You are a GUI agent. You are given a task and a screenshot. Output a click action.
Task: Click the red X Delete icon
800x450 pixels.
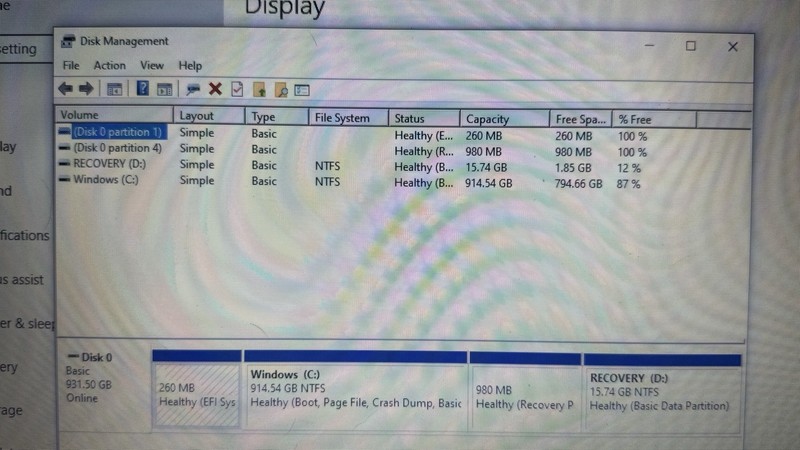tap(215, 89)
